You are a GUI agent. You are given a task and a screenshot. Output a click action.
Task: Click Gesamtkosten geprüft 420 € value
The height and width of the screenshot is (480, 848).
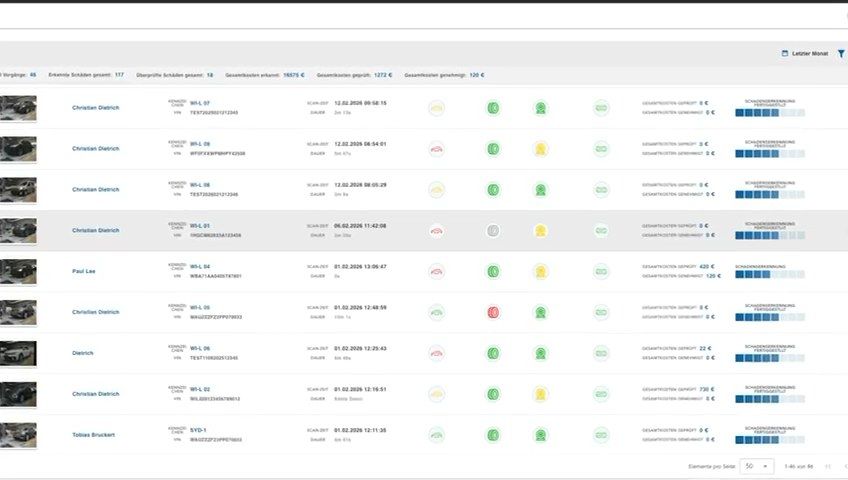707,266
